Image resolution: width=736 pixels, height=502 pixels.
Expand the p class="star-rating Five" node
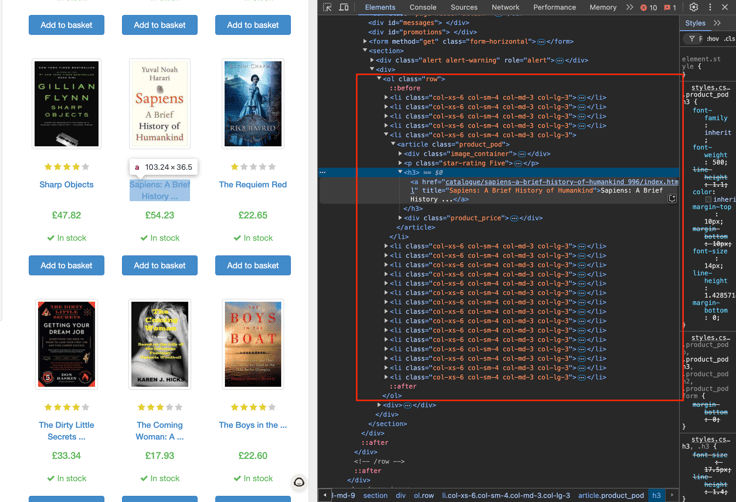pos(401,163)
